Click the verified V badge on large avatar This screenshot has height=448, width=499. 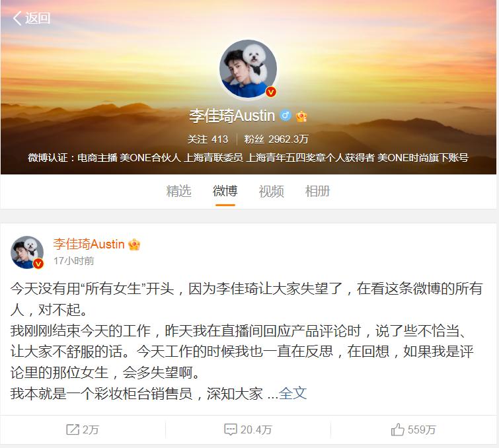(x=271, y=92)
